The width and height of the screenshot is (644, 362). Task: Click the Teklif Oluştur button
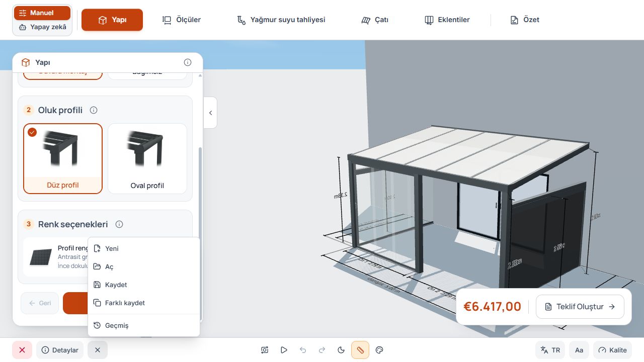pos(580,307)
